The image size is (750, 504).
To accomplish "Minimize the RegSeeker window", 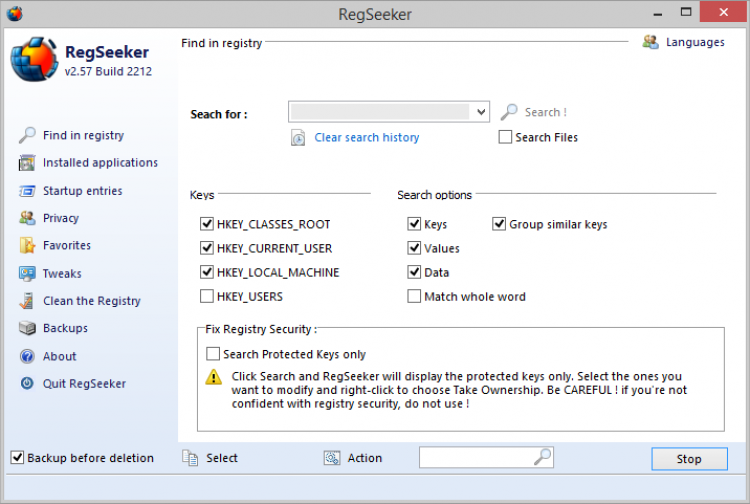I will point(658,13).
